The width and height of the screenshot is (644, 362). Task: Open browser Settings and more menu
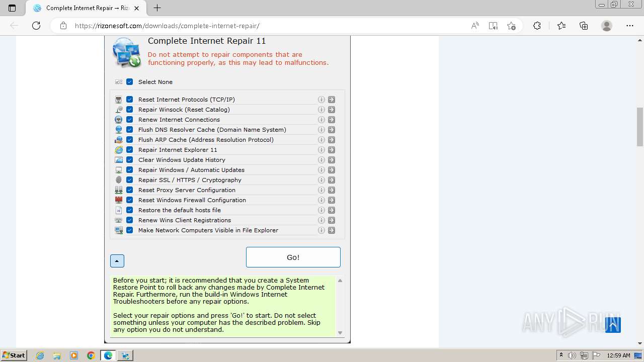click(x=630, y=26)
